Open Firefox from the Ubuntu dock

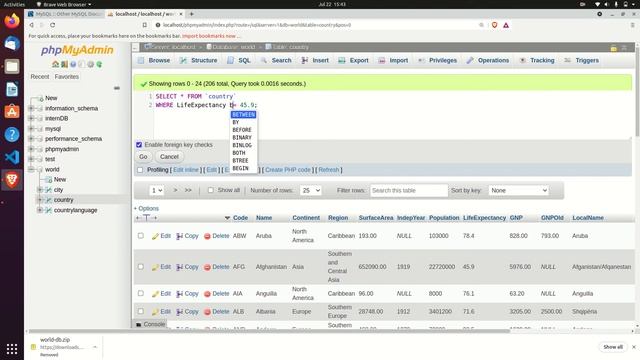(x=12, y=20)
